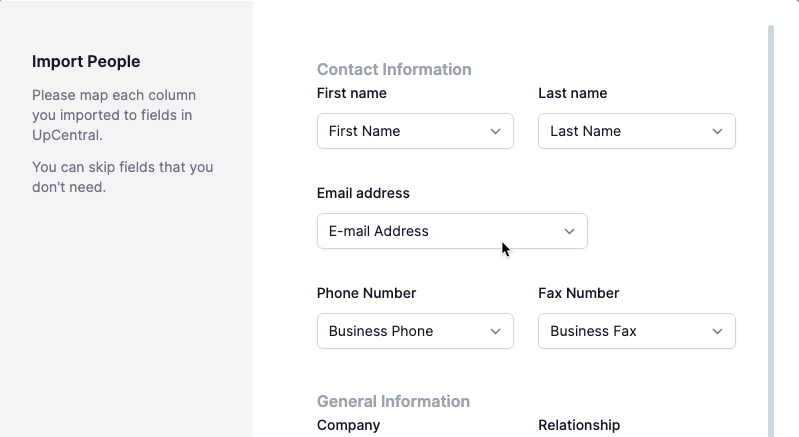The image size is (799, 437).
Task: Click the "Import People" sidebar title
Action: 86,62
